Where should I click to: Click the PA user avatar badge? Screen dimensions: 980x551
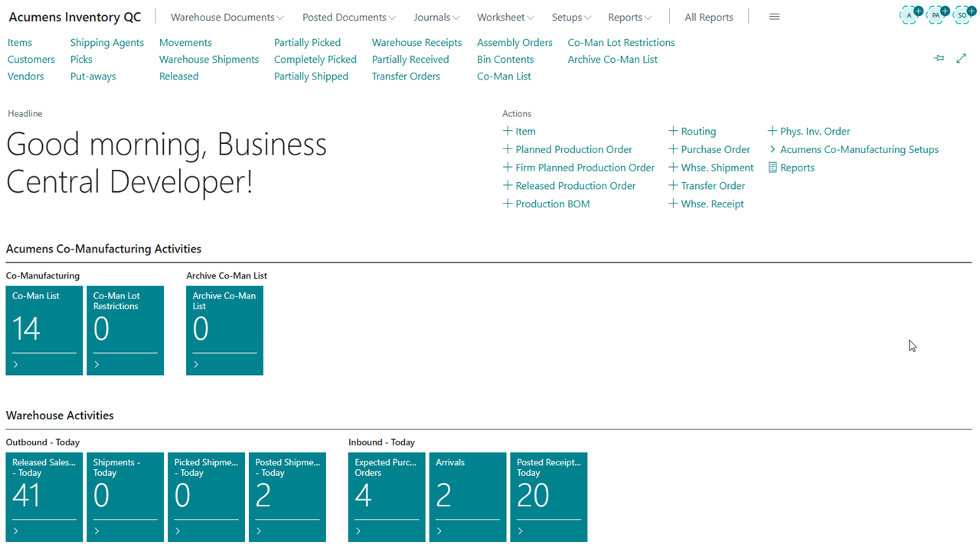tap(936, 15)
